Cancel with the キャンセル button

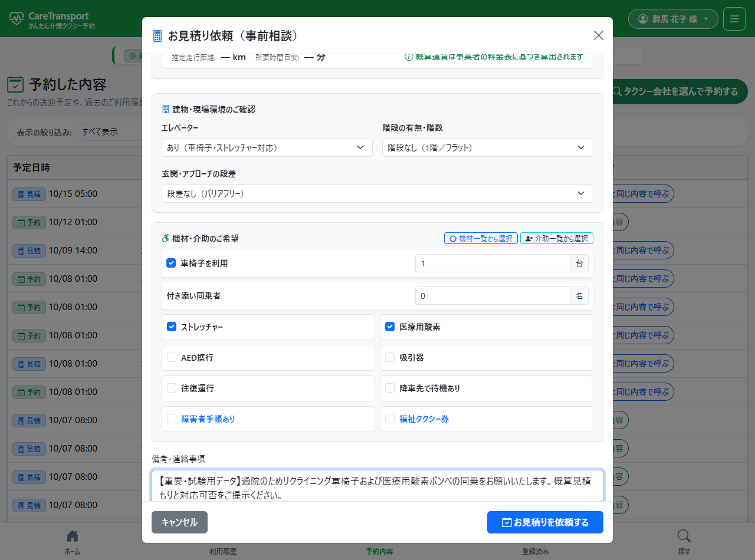click(179, 522)
